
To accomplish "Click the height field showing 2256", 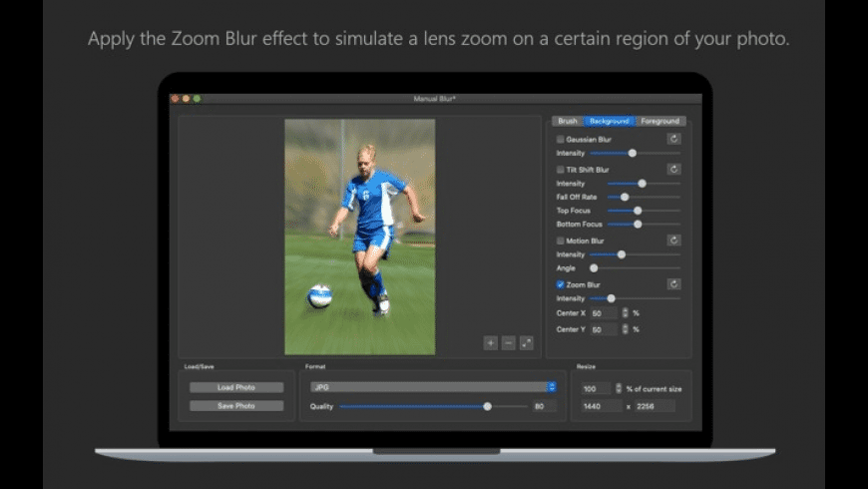I will (x=654, y=406).
